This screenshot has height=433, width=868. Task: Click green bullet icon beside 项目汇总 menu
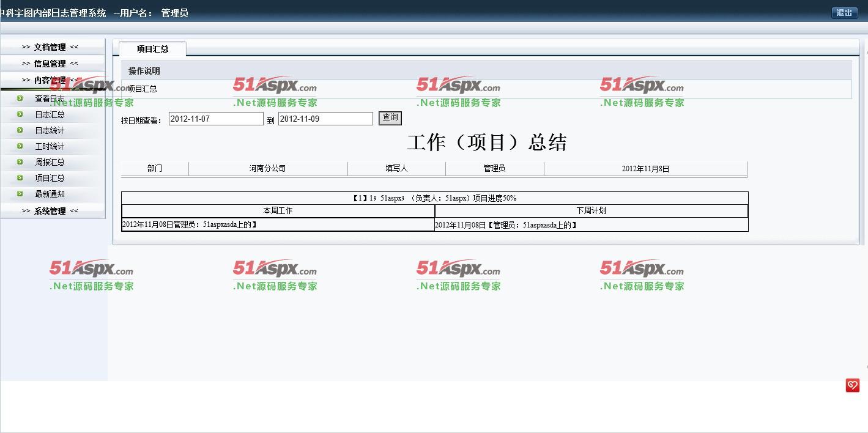(x=20, y=177)
